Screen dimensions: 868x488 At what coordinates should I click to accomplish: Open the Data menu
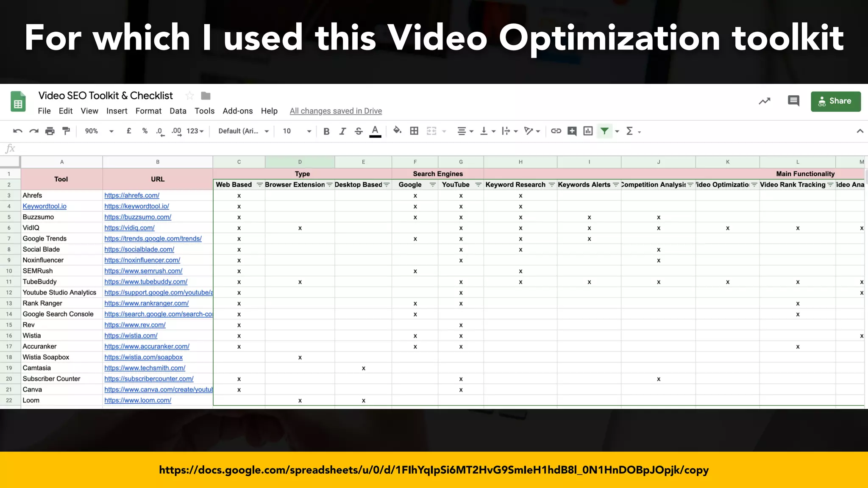click(x=178, y=111)
